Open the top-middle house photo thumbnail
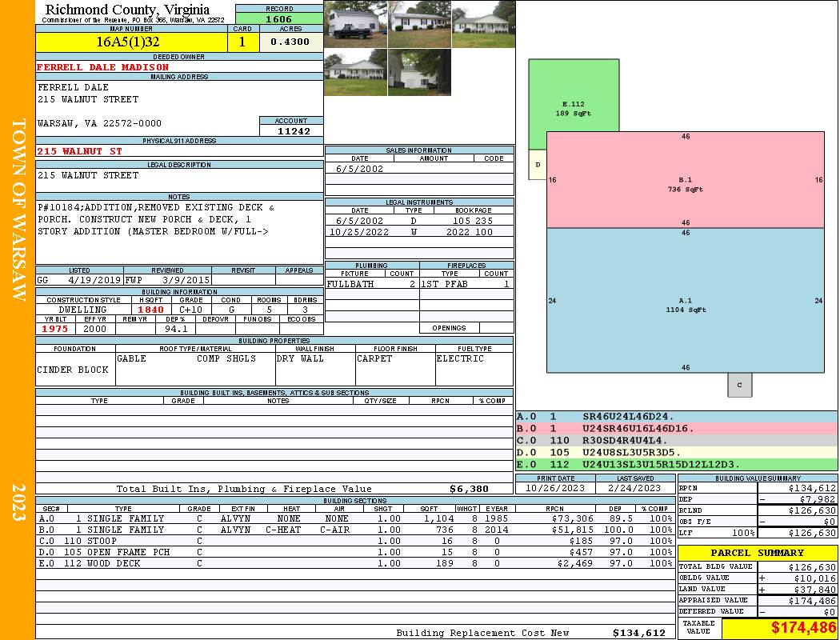Image resolution: width=840 pixels, height=640 pixels. point(419,24)
